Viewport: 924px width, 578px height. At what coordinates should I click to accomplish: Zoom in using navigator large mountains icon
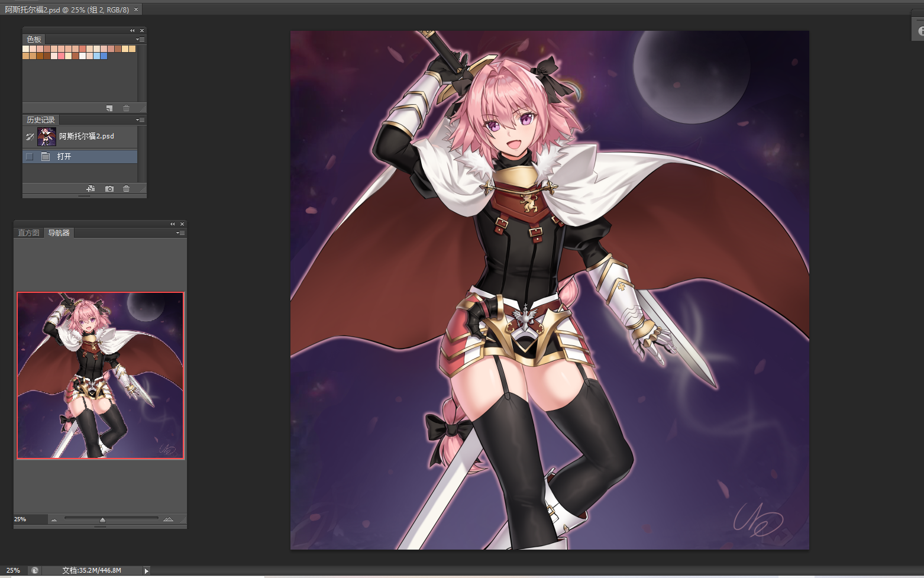(169, 519)
